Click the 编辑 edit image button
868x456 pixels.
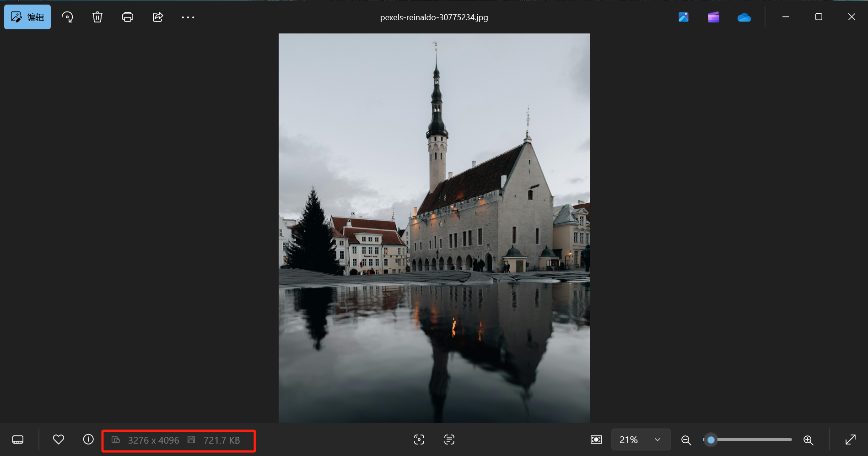click(27, 17)
